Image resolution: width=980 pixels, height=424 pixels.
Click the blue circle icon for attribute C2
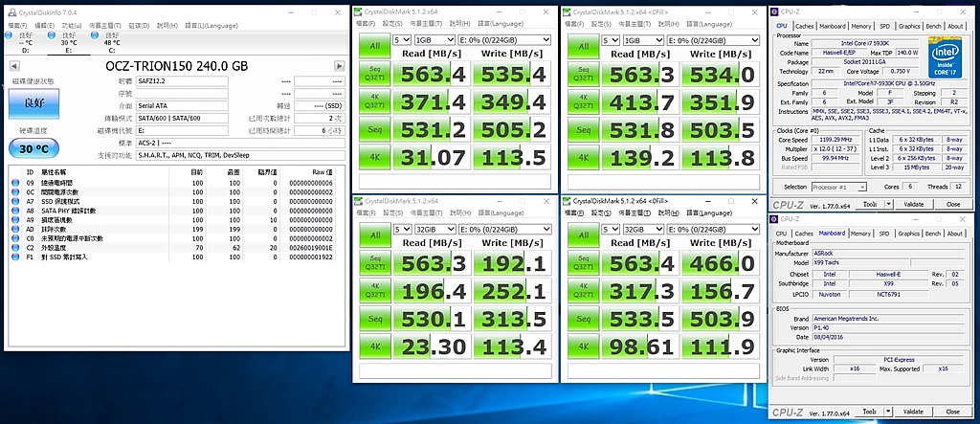coord(15,248)
